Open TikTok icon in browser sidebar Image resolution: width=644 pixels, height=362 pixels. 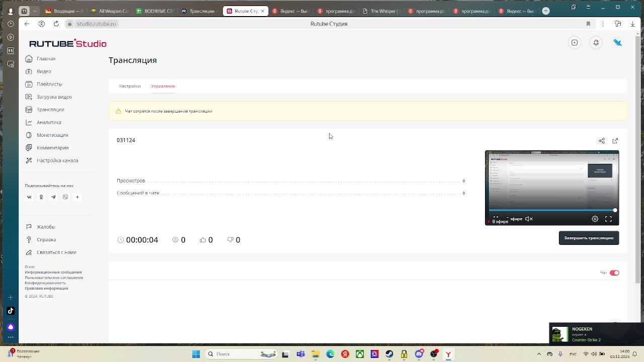click(x=11, y=311)
